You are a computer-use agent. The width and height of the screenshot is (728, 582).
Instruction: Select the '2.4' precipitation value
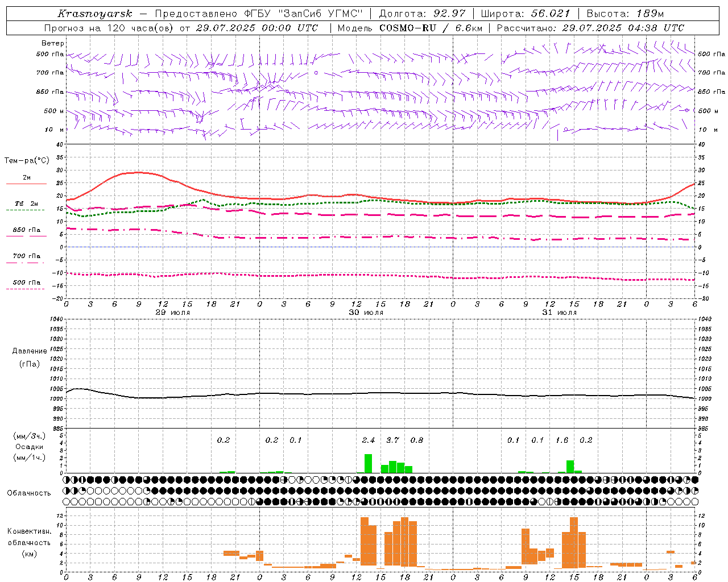(369, 440)
